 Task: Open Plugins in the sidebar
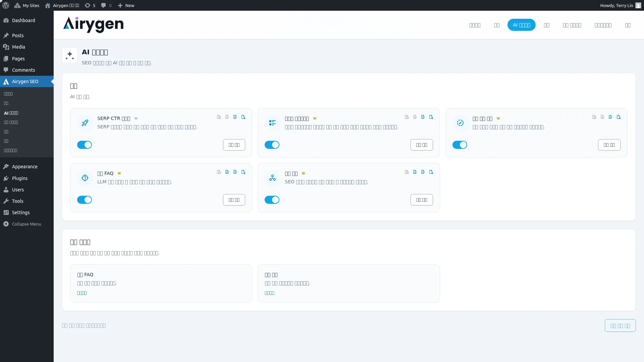27,178
